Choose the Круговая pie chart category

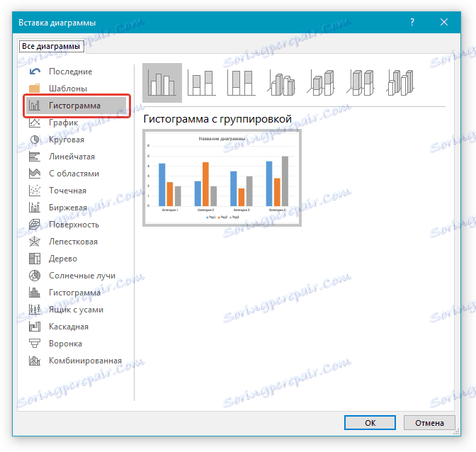76,140
